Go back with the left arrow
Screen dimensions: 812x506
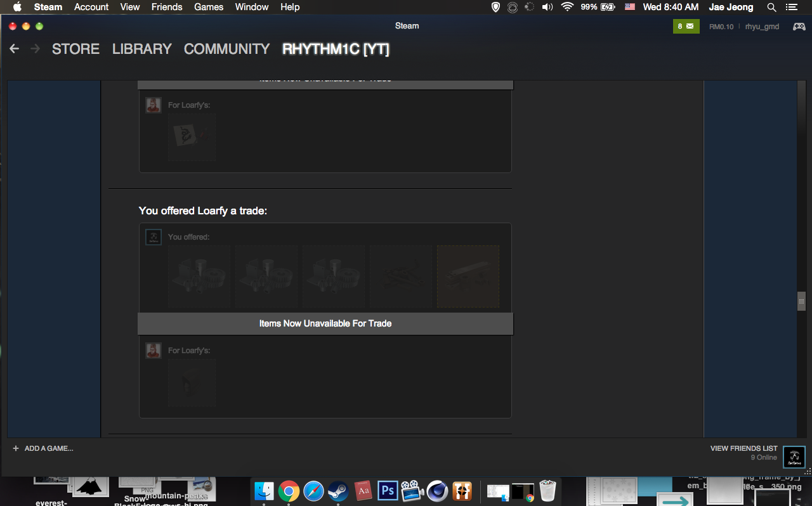coord(15,49)
